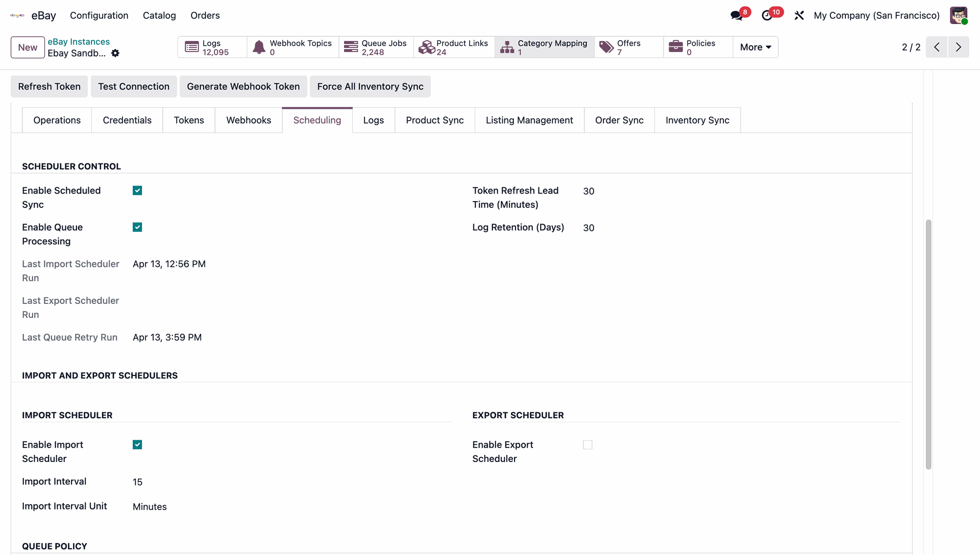
Task: Open the conversations messages icon
Action: click(x=737, y=16)
